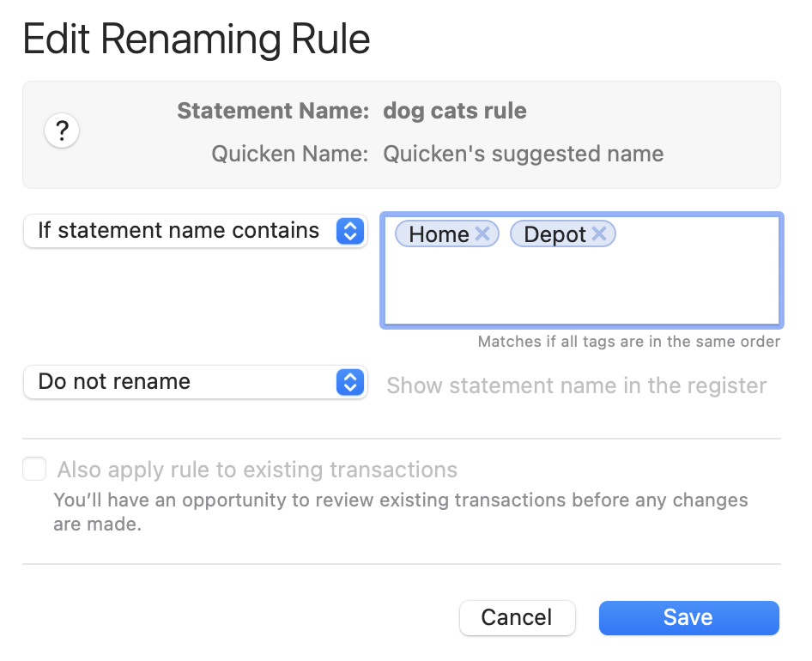The image size is (812, 661).
Task: Click the 'Quicken's suggested name' text
Action: (x=523, y=154)
